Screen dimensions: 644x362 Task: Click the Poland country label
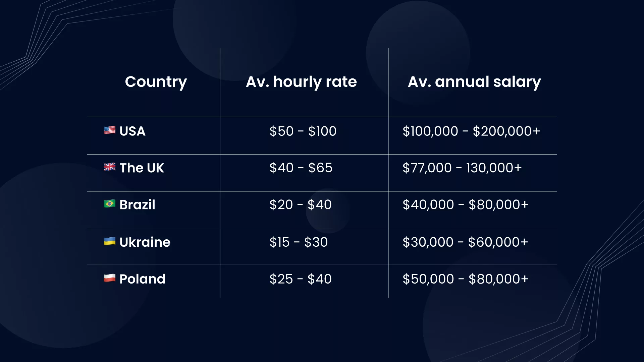(x=143, y=279)
